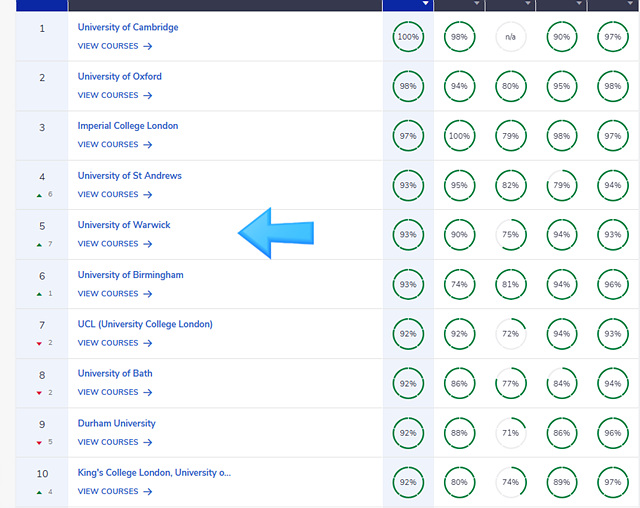
Task: Click Cambridge's n/a score circle
Action: click(x=511, y=37)
